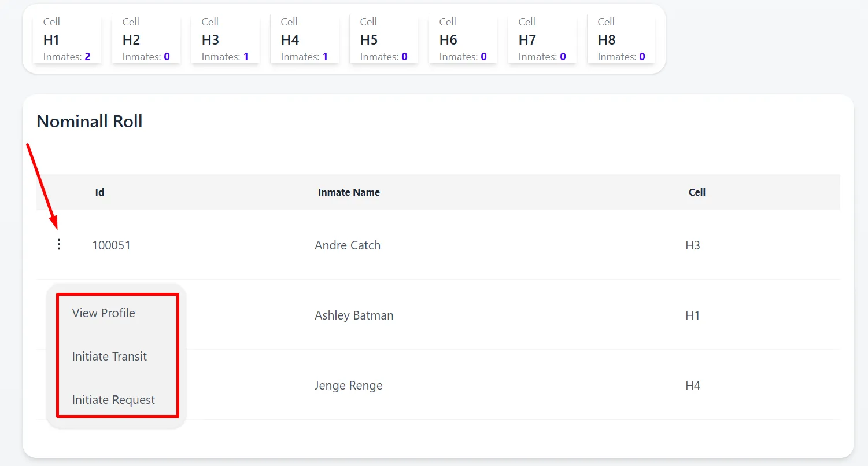Choose Initiate Transit menu option
Viewport: 868px width, 466px height.
pos(109,357)
